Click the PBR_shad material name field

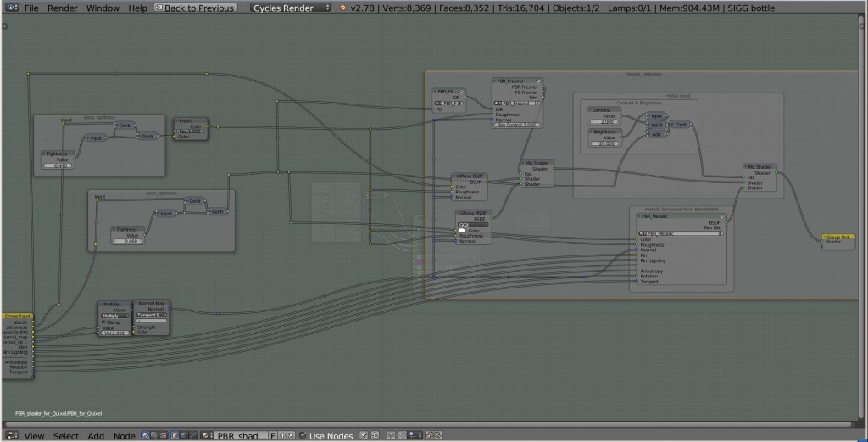click(241, 435)
